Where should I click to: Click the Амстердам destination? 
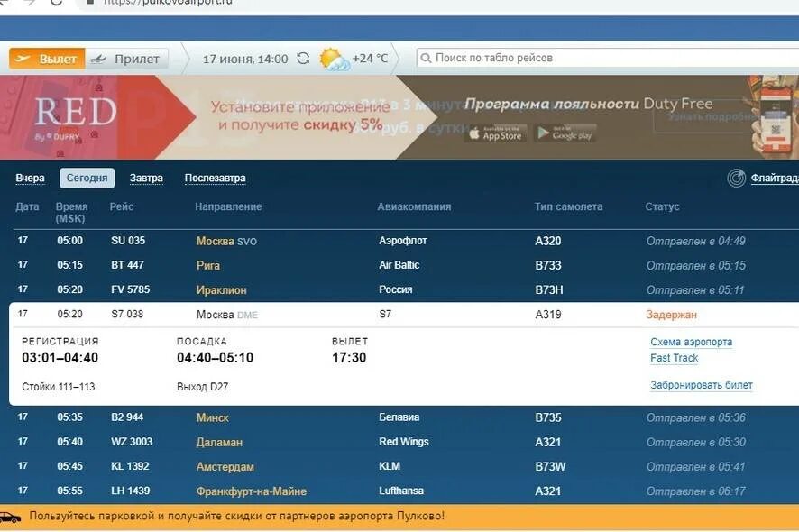225,467
